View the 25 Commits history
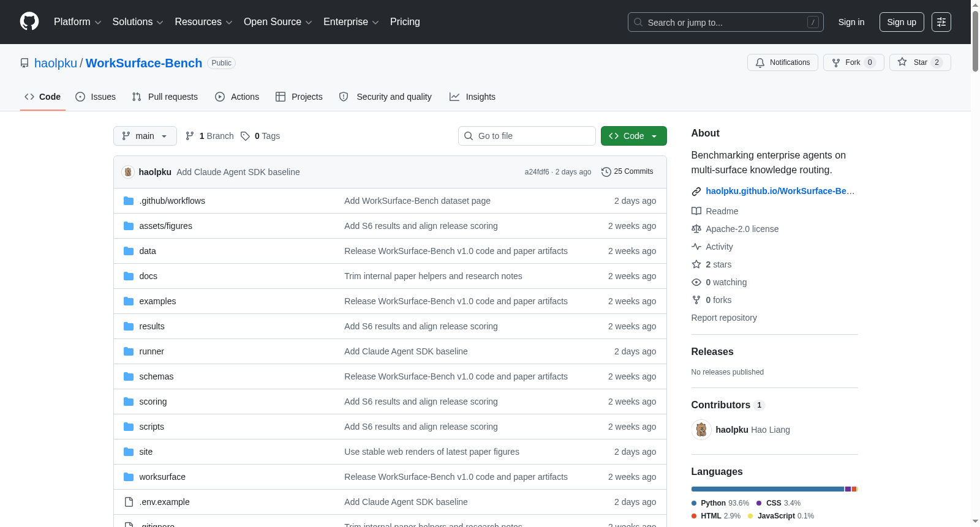 (627, 172)
